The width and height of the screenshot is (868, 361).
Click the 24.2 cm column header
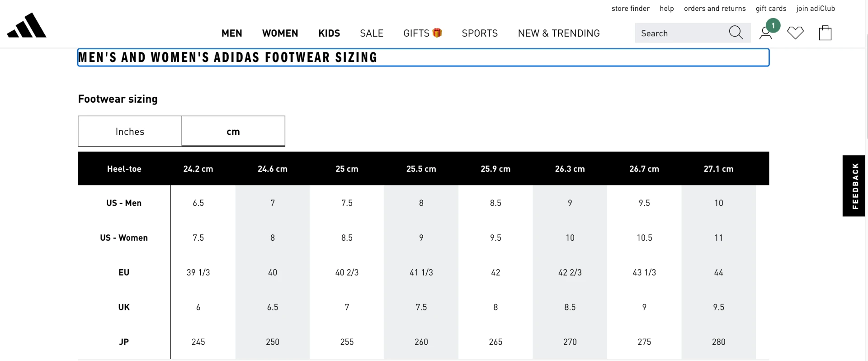[198, 169]
